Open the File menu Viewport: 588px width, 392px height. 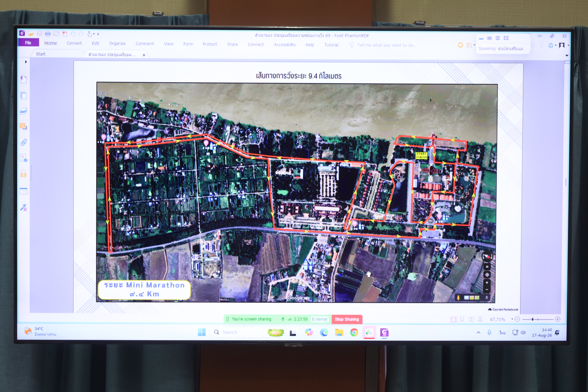click(x=28, y=43)
